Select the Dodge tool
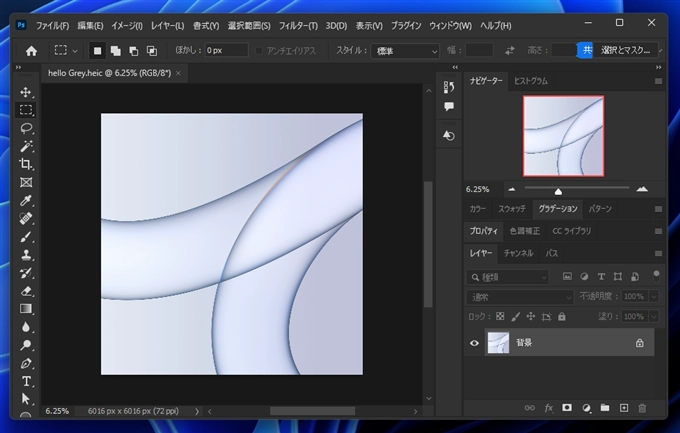This screenshot has height=433, width=680. [26, 345]
